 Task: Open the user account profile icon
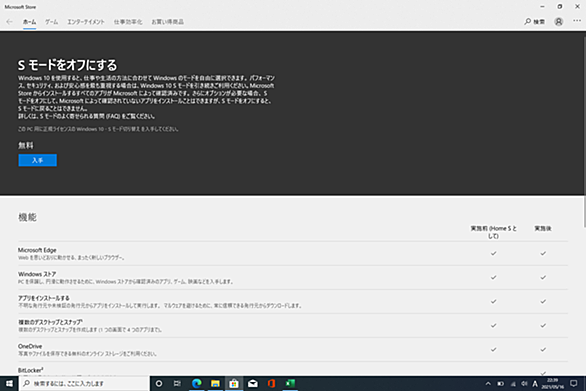[x=558, y=22]
